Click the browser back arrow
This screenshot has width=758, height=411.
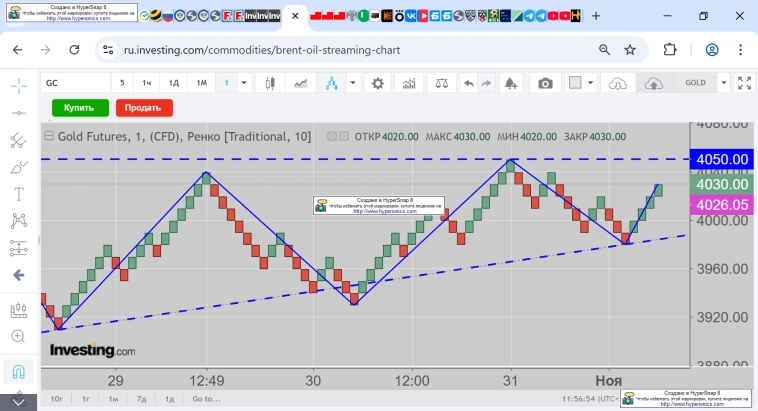point(17,50)
